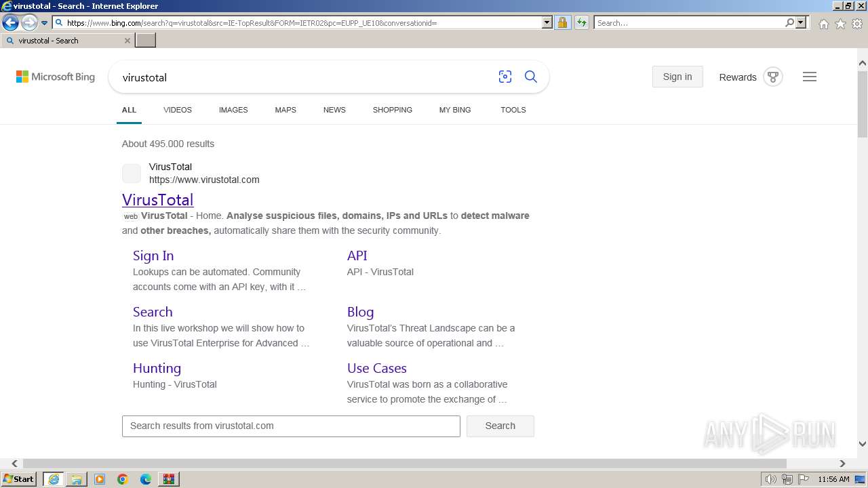Open the Use Cases sitelink
This screenshot has width=868, height=488.
pyautogui.click(x=377, y=368)
